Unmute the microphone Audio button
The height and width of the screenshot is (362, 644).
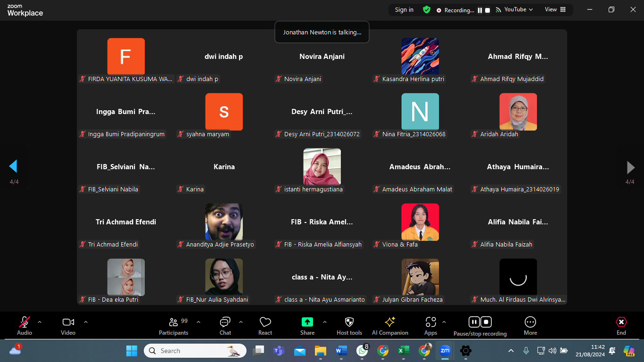coord(25,326)
